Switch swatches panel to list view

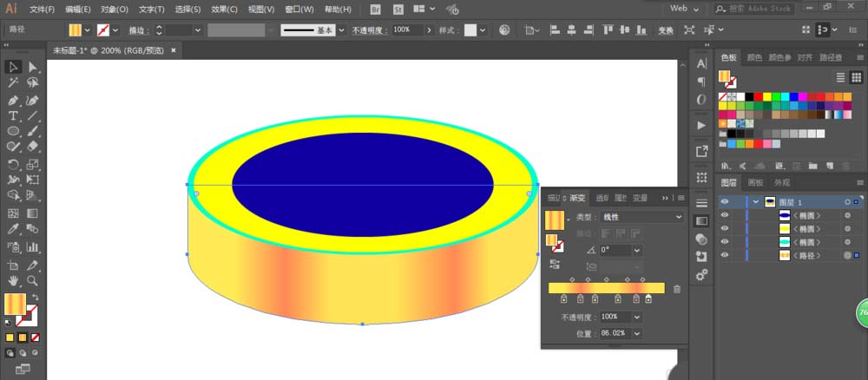(x=839, y=77)
